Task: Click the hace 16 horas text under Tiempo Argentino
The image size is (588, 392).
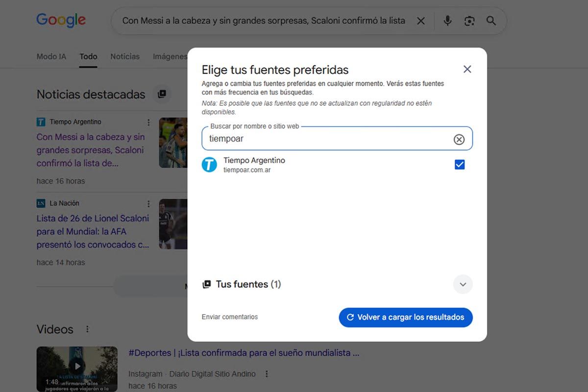Action: coord(61,181)
